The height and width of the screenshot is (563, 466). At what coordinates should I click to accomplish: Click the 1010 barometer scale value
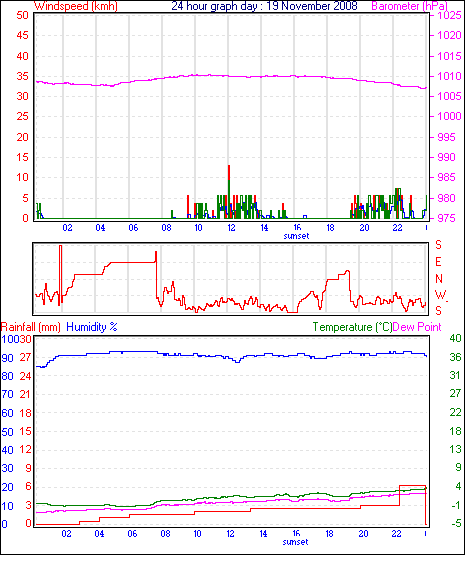[449, 76]
